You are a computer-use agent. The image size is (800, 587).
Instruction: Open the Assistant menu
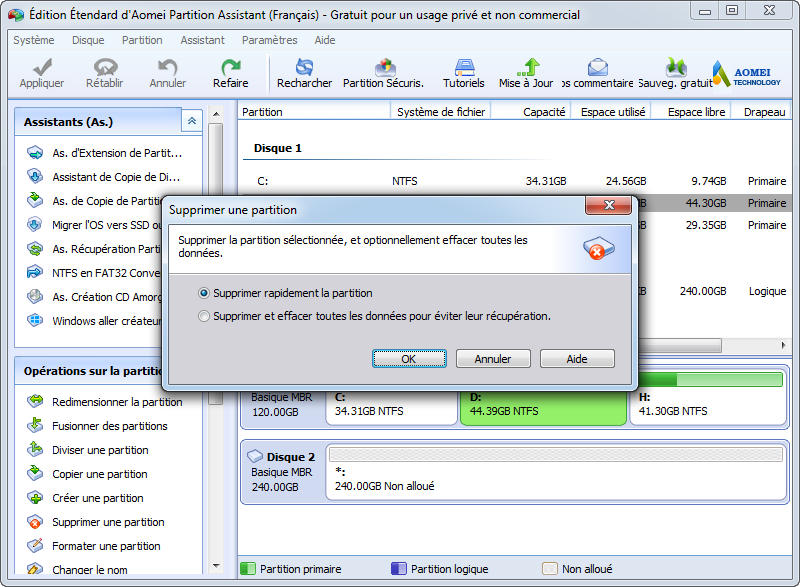(x=202, y=40)
